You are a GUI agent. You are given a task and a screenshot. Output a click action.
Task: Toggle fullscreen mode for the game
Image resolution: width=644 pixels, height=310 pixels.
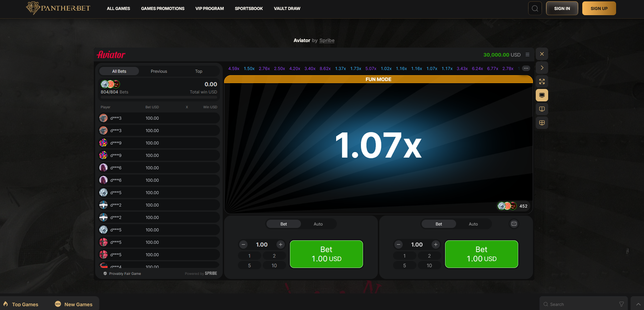542,82
